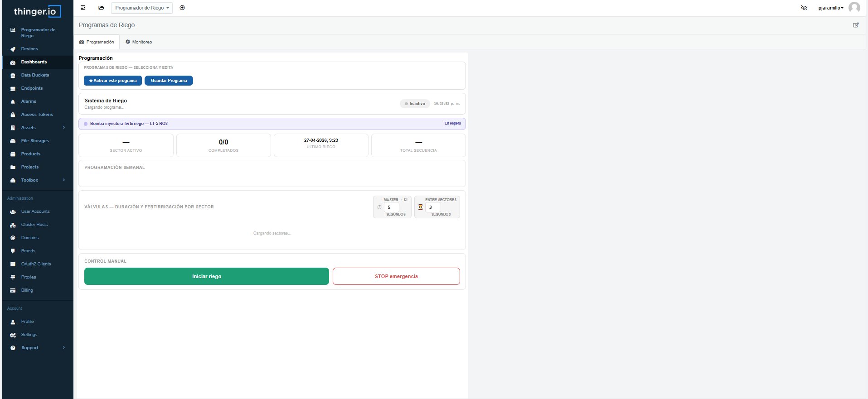Click the Master–S1 seconds input field
This screenshot has width=868, height=399.
pyautogui.click(x=391, y=207)
